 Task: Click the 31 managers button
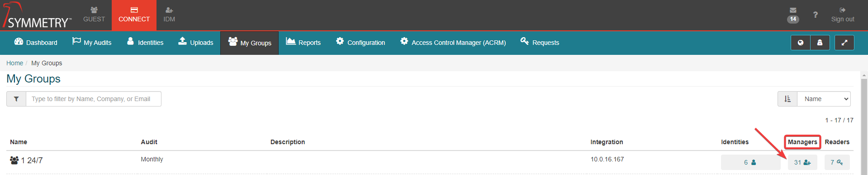(802, 162)
